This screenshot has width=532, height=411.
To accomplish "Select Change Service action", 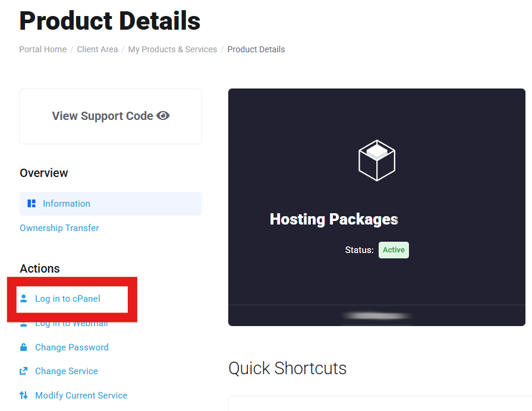I will click(x=67, y=371).
